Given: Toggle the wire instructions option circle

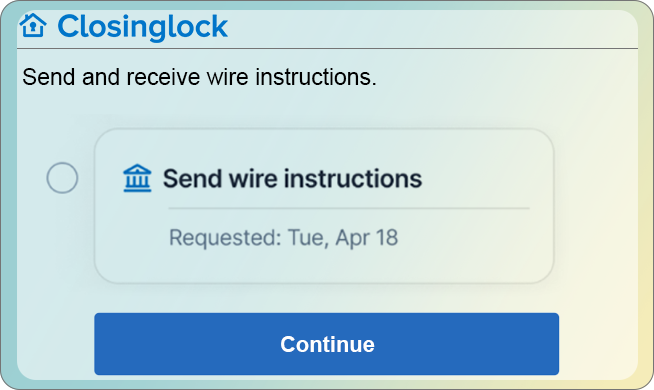Looking at the screenshot, I should pyautogui.click(x=62, y=178).
